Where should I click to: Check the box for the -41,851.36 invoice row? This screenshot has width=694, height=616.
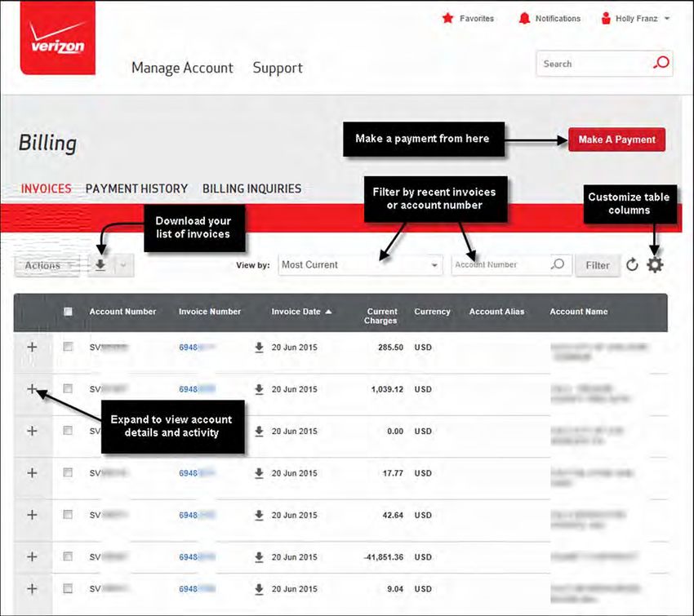[x=68, y=556]
